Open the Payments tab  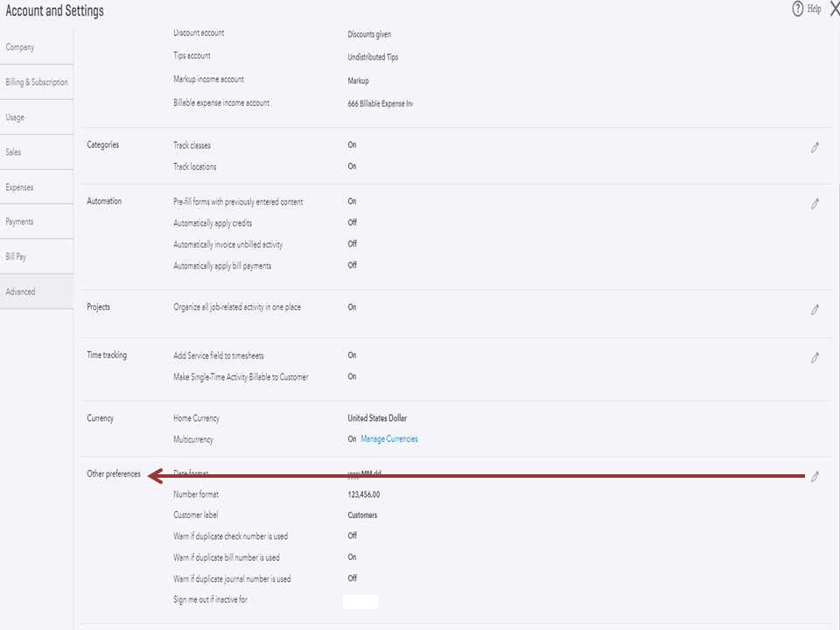point(19,222)
